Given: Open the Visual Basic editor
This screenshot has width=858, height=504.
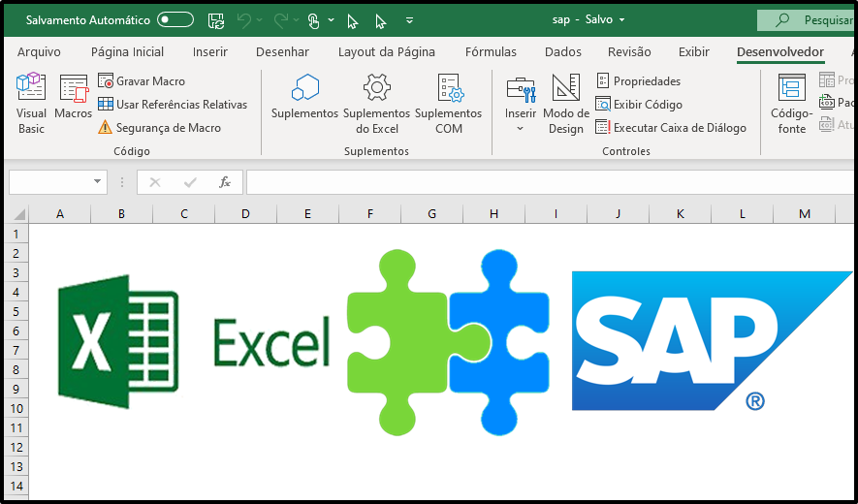Looking at the screenshot, I should click(31, 103).
